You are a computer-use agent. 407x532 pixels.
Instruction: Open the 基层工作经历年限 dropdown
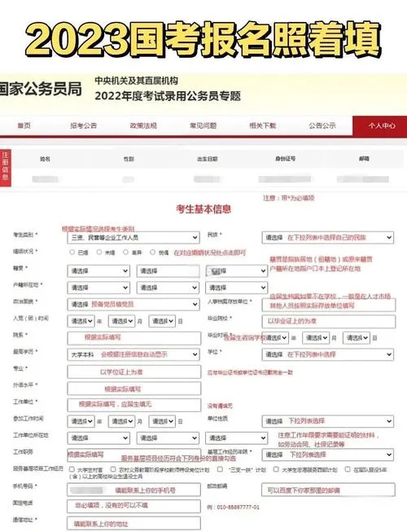click(328, 455)
